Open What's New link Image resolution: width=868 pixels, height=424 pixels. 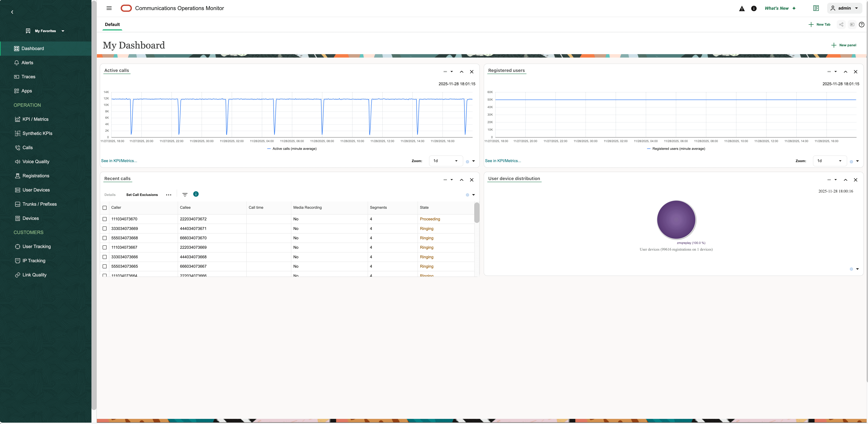[780, 8]
